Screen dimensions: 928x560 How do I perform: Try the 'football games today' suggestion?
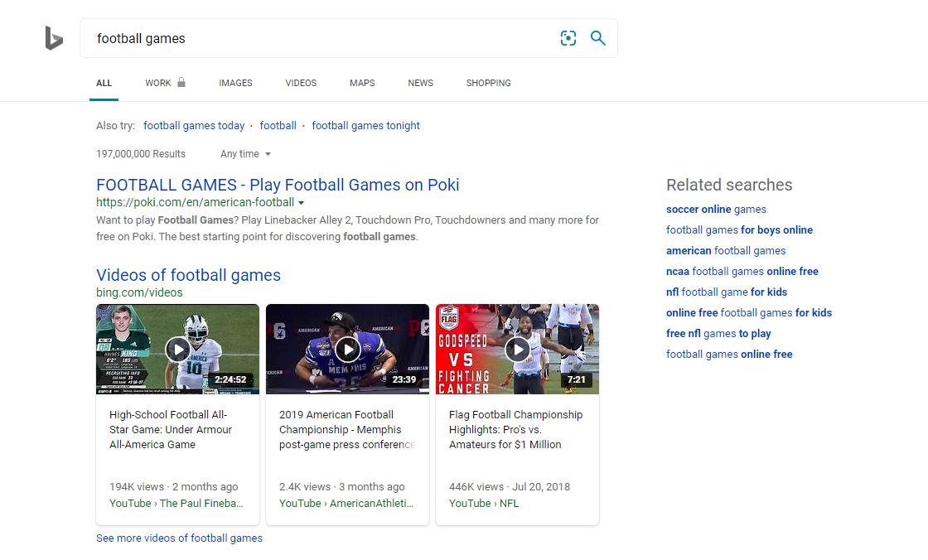tap(194, 125)
